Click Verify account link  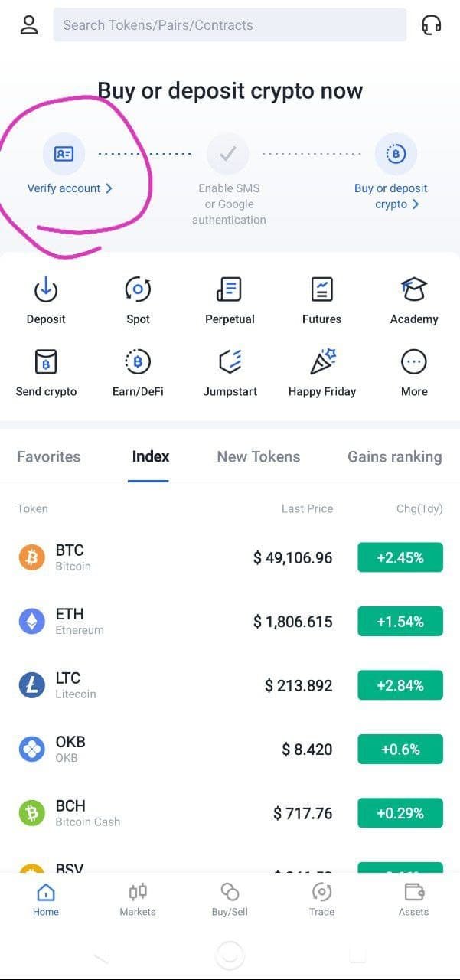coord(69,188)
